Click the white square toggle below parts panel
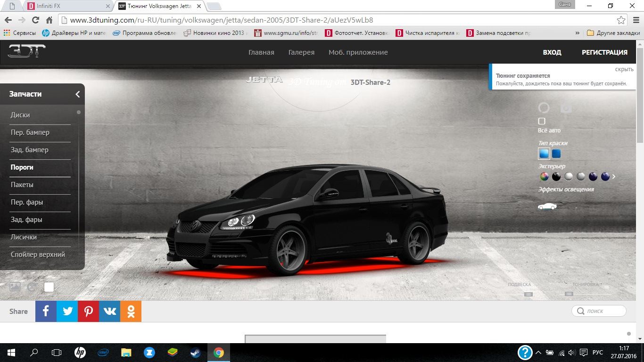Screen dimensions: 644x362 click(49, 287)
